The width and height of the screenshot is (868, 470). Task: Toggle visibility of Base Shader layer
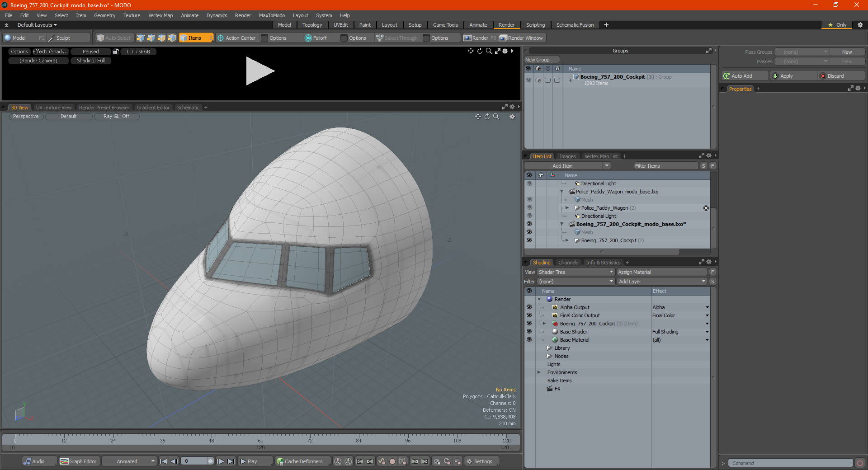tap(529, 332)
